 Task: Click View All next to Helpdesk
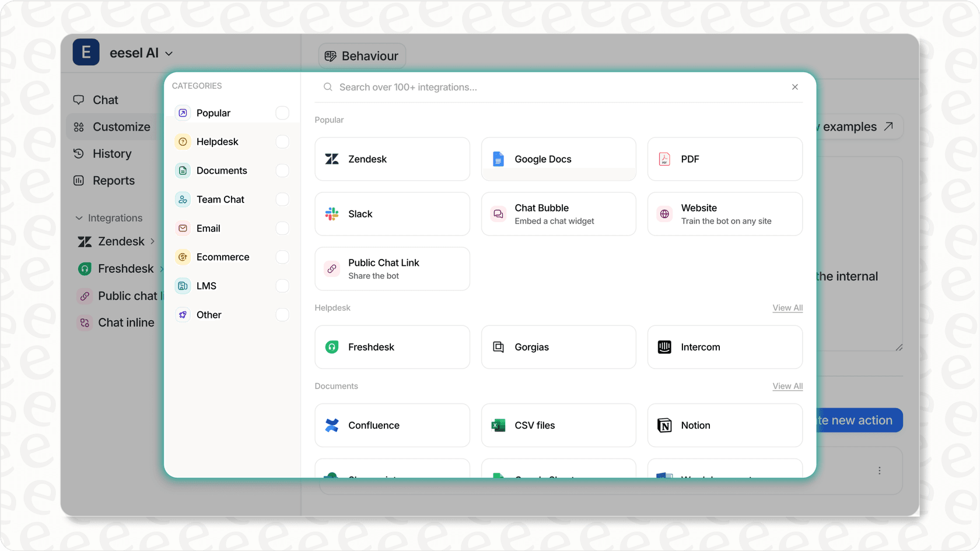(x=787, y=308)
